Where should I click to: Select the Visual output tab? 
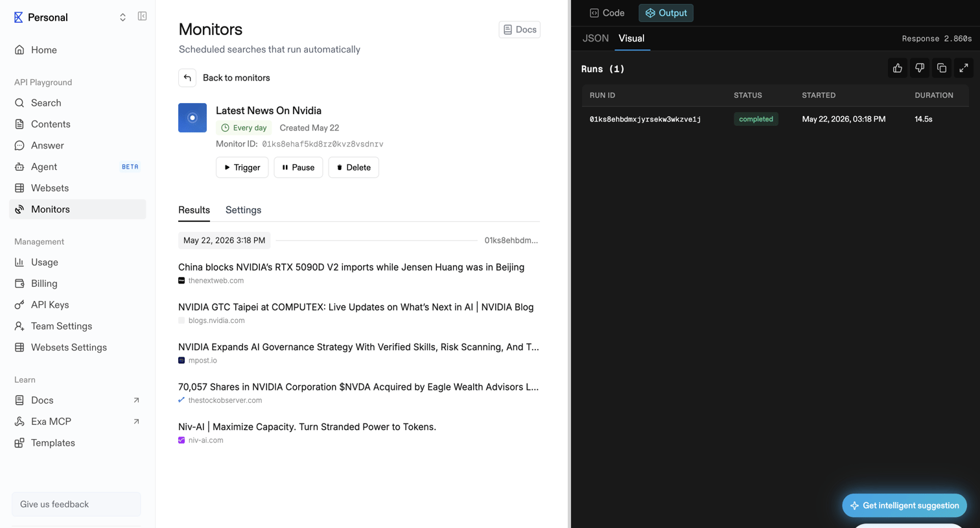pos(631,38)
